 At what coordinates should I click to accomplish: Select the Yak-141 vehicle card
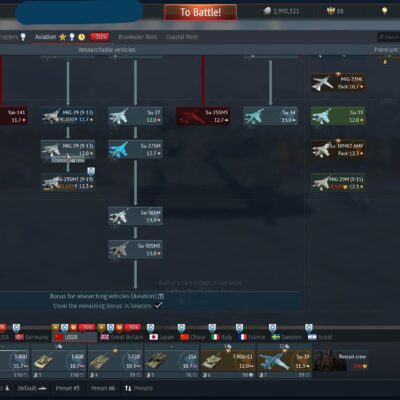[x=13, y=116]
